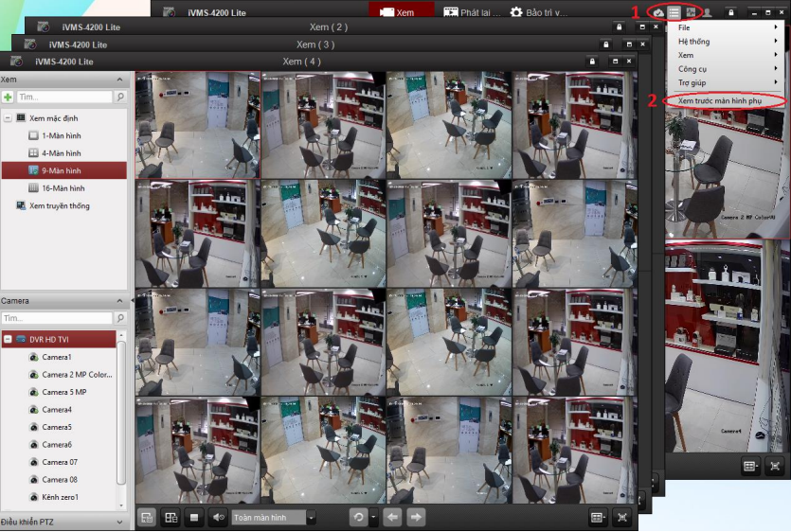
Task: Open the main menu list icon
Action: (x=674, y=12)
